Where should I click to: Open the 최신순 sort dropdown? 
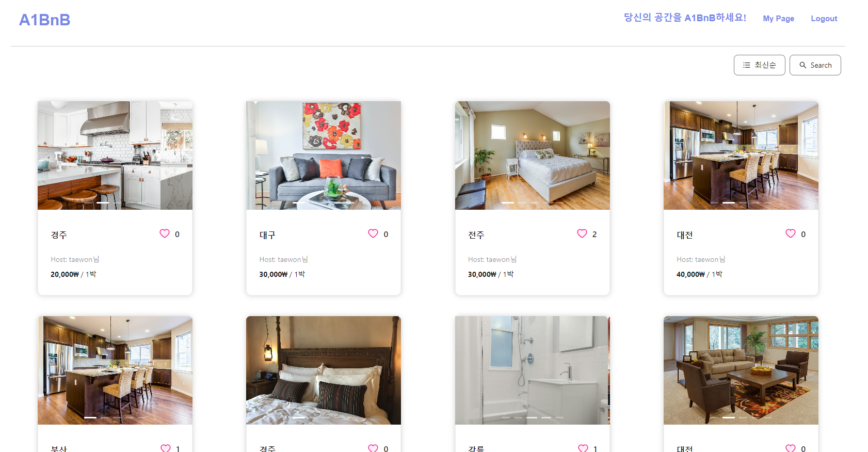click(760, 65)
